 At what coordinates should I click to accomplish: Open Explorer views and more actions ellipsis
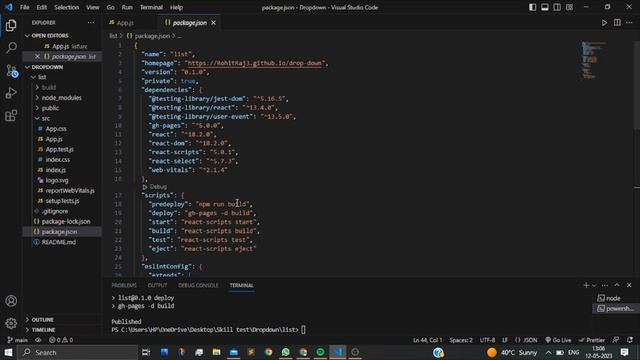click(91, 23)
